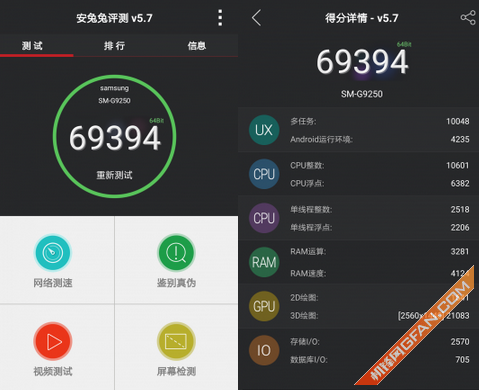Tap SM-G9250 inside the score circle
The image size is (479, 390).
114,101
